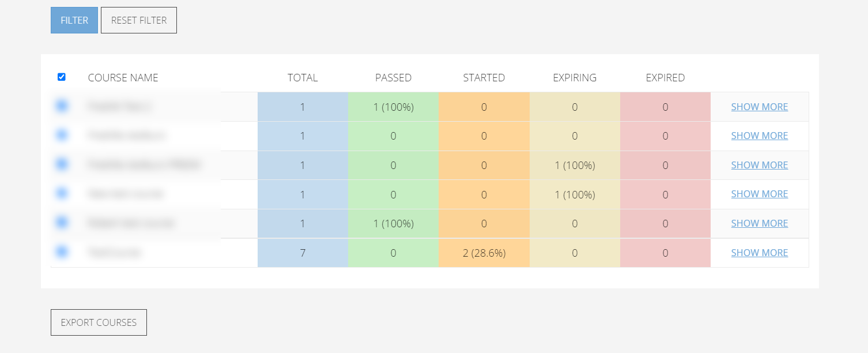The image size is (868, 353).
Task: Click SHOW MORE on the second course row
Action: (759, 136)
